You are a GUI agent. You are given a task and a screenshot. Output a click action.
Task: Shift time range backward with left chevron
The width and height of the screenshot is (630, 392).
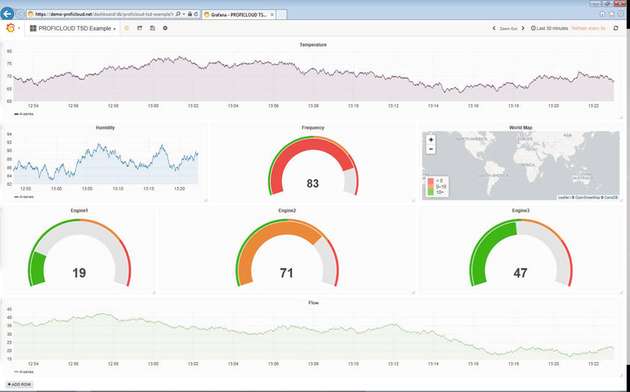point(494,29)
